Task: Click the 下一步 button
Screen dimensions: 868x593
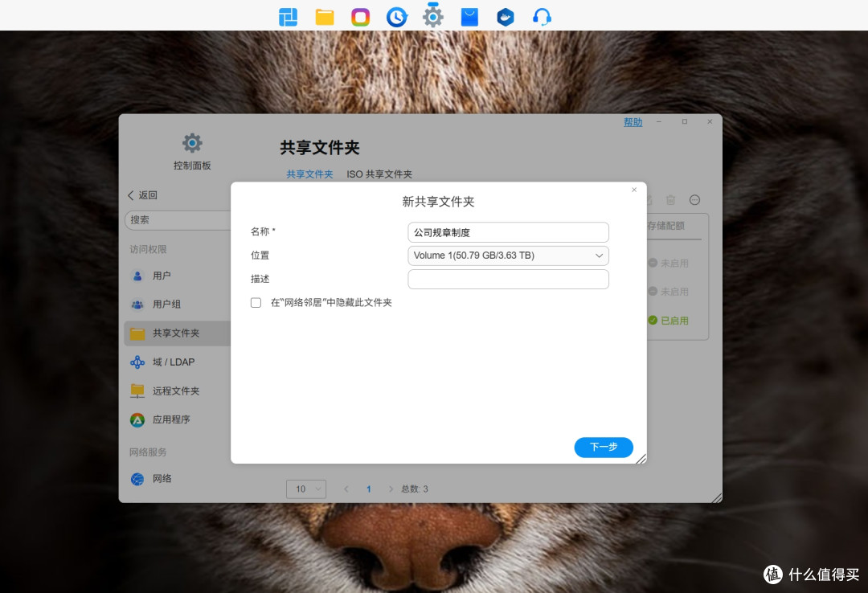Action: tap(604, 448)
